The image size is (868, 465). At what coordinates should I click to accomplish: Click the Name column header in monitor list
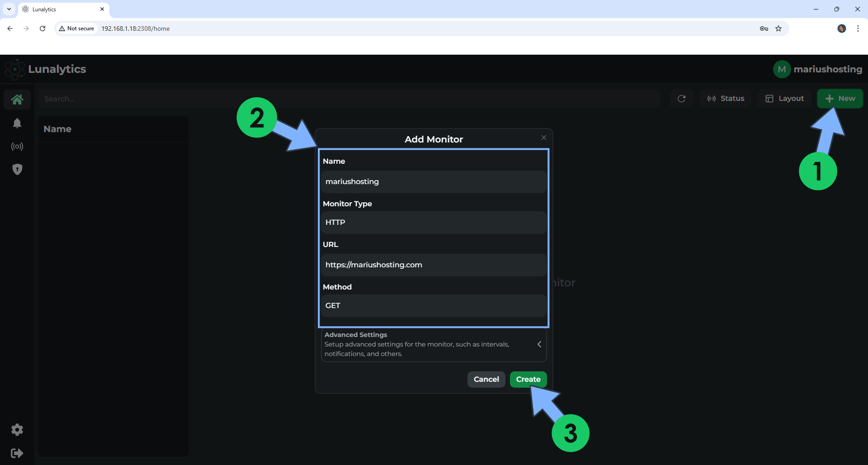coord(57,129)
